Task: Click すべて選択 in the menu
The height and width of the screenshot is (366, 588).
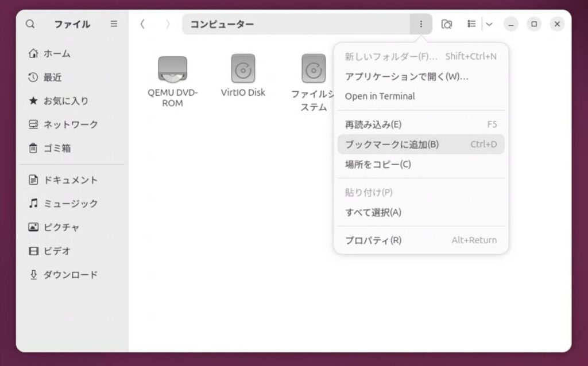Action: [373, 213]
